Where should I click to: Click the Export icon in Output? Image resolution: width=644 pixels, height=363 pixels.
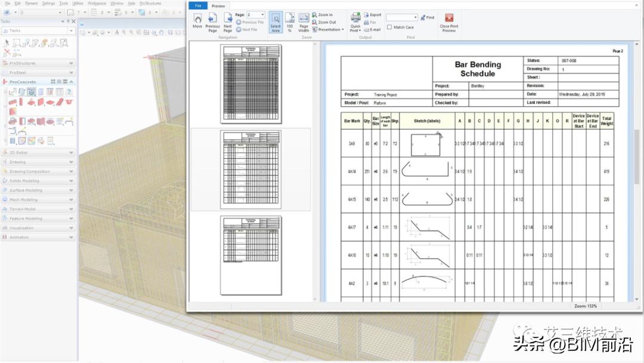pos(372,15)
